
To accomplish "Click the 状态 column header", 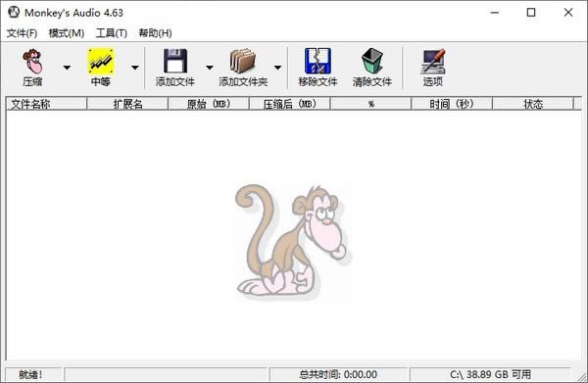I will 532,104.
